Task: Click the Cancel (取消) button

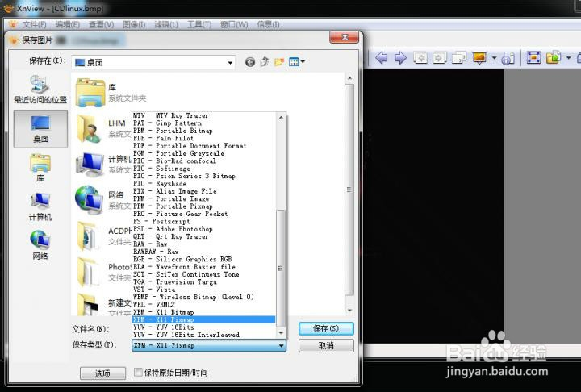Action: (326, 346)
